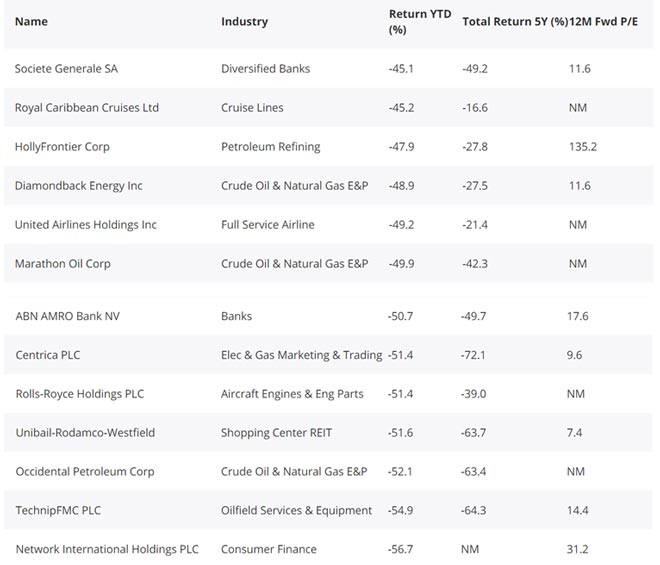This screenshot has height=565, width=660.
Task: Click HollyFrontier's 135.2 P/E value cell
Action: [582, 147]
